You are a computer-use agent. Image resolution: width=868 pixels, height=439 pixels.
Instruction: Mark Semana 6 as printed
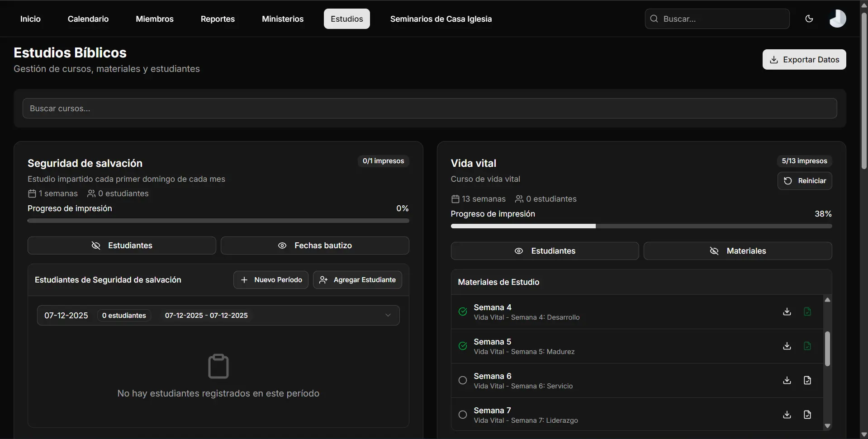click(x=462, y=380)
